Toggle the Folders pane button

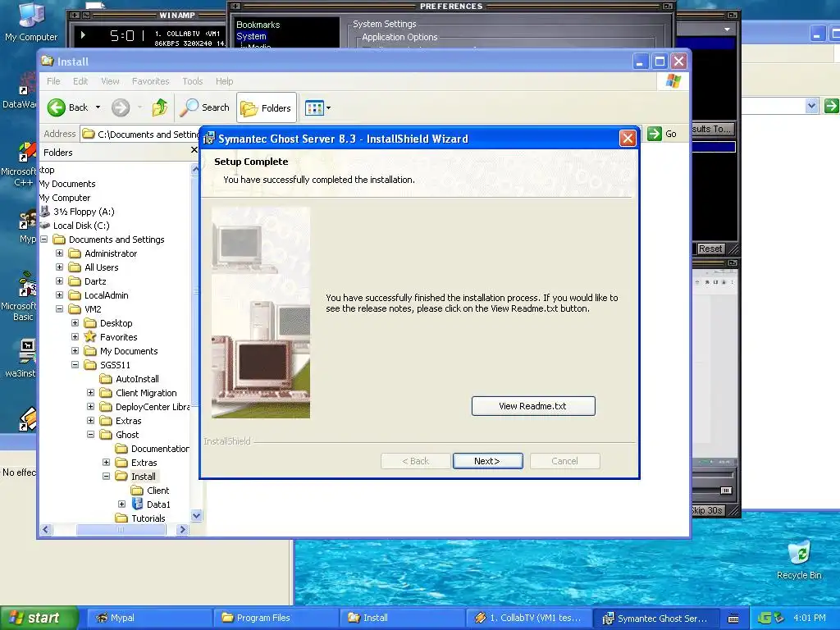point(267,107)
